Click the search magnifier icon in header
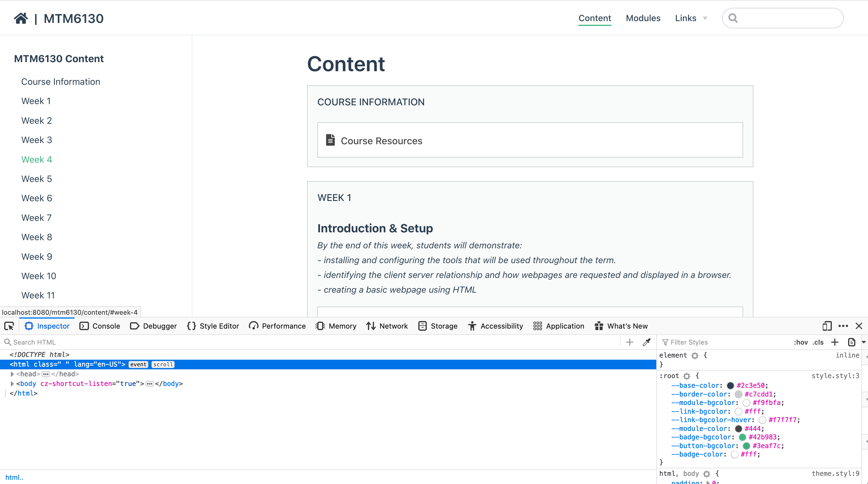 click(733, 18)
